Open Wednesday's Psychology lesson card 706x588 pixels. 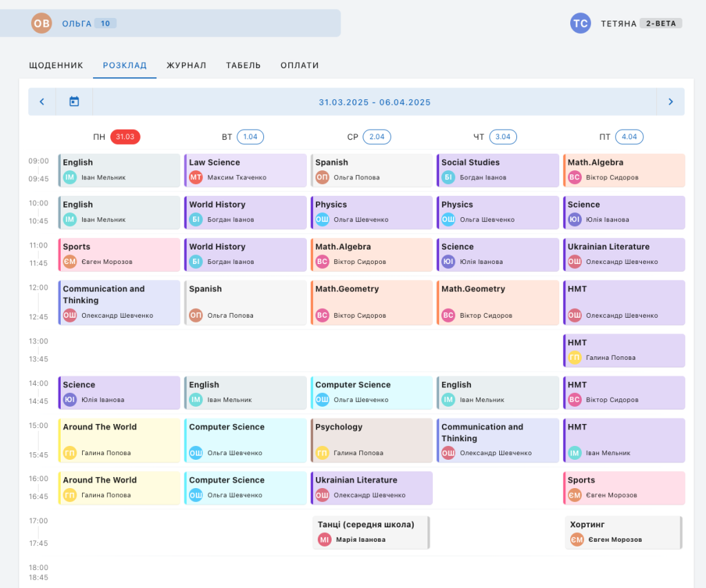coord(372,440)
